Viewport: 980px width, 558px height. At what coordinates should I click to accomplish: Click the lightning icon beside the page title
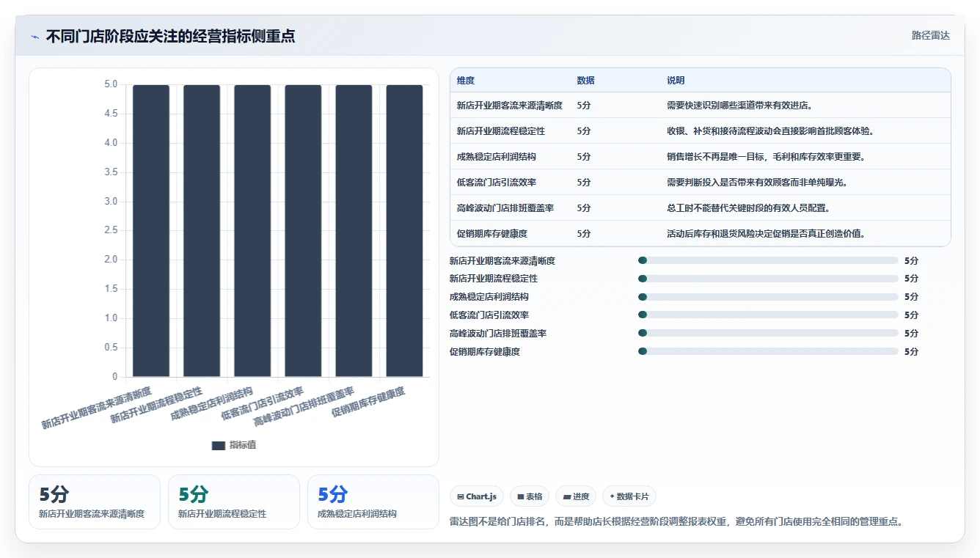34,37
